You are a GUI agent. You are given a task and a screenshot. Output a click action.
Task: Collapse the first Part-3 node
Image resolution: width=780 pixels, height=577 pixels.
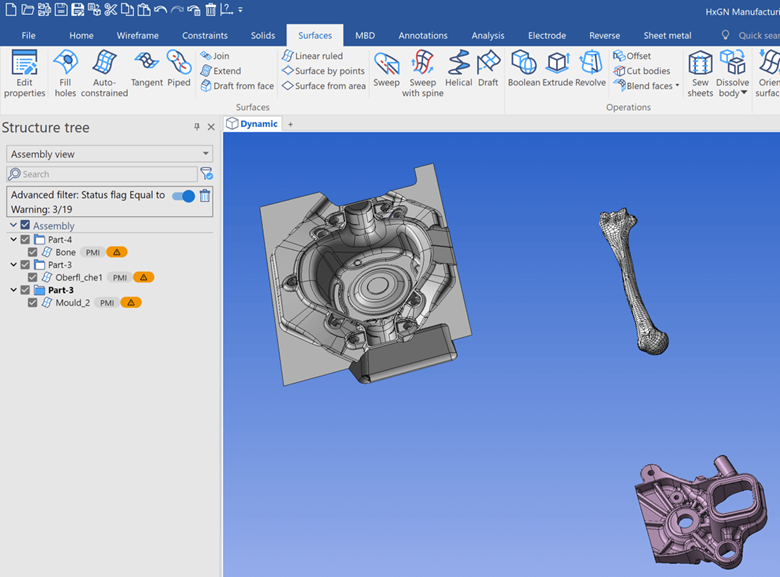tap(13, 265)
